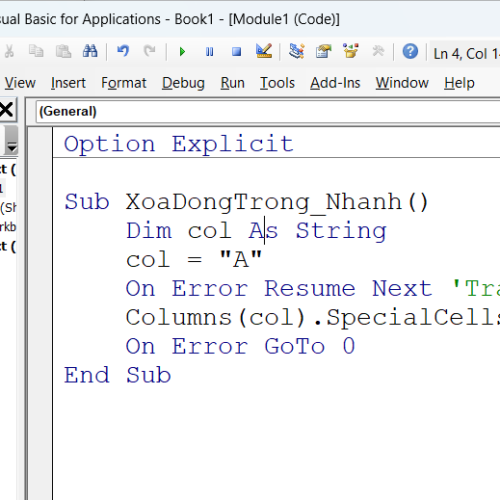Click the Cut scissors icon
Viewport: 500px width, 500px height.
point(9,52)
